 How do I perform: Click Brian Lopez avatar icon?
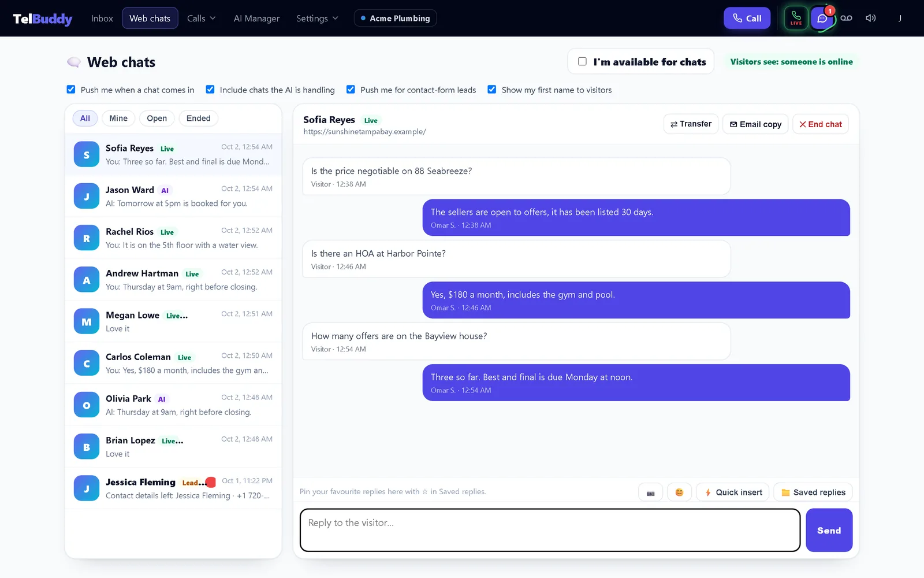[x=87, y=447]
